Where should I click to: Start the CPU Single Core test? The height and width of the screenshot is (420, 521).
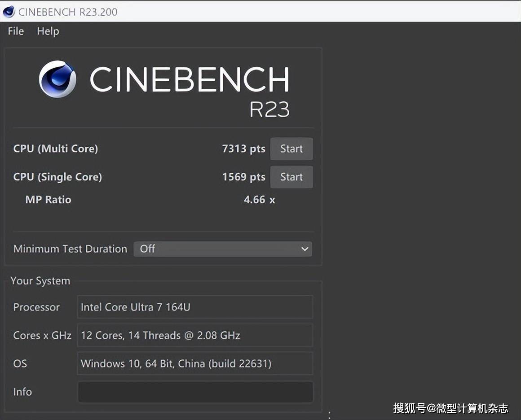tap(291, 177)
